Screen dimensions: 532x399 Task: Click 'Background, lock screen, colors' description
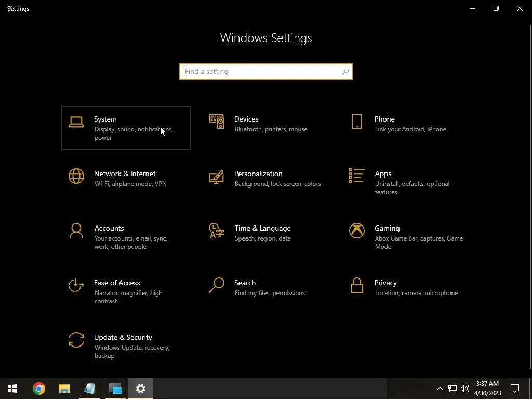point(277,184)
